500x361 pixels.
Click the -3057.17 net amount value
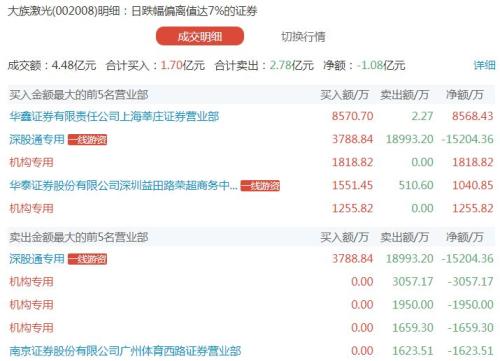[470, 282]
